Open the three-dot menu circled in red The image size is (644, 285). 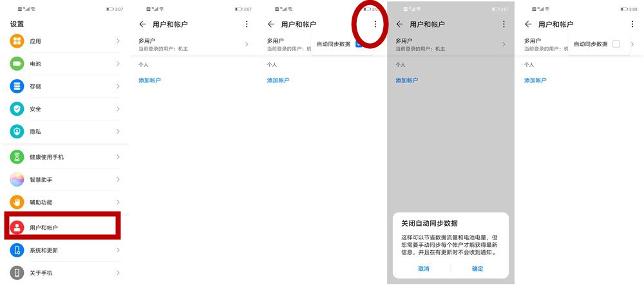(x=375, y=24)
